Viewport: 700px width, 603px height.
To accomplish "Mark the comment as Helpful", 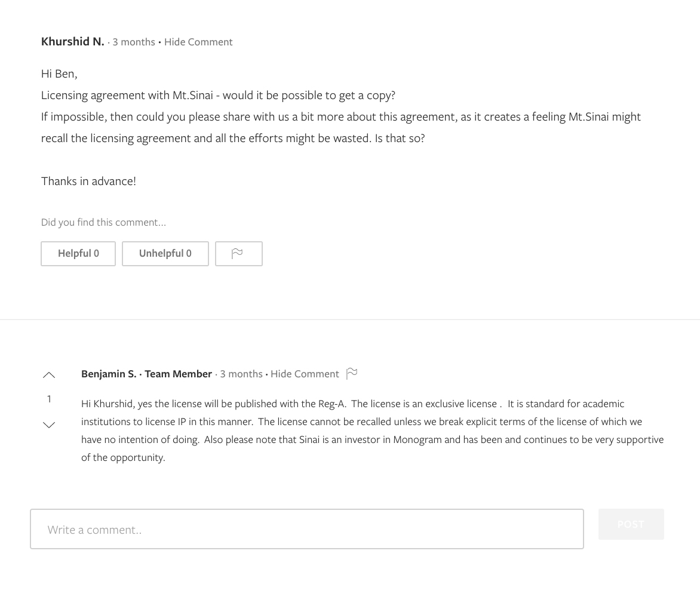I will (x=78, y=254).
